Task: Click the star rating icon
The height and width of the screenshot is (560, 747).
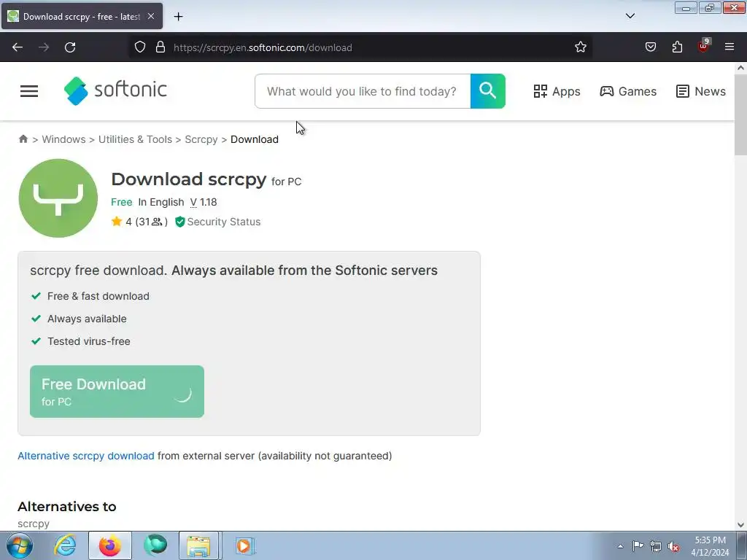Action: [x=117, y=222]
